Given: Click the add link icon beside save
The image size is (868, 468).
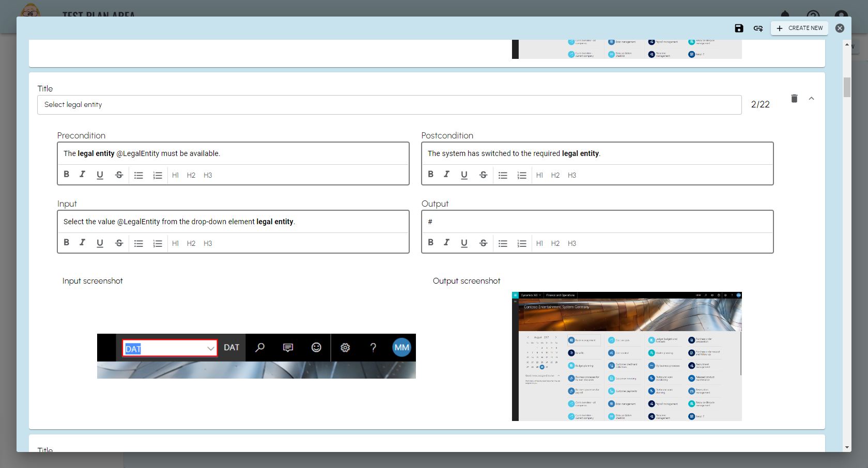Looking at the screenshot, I should click(758, 28).
